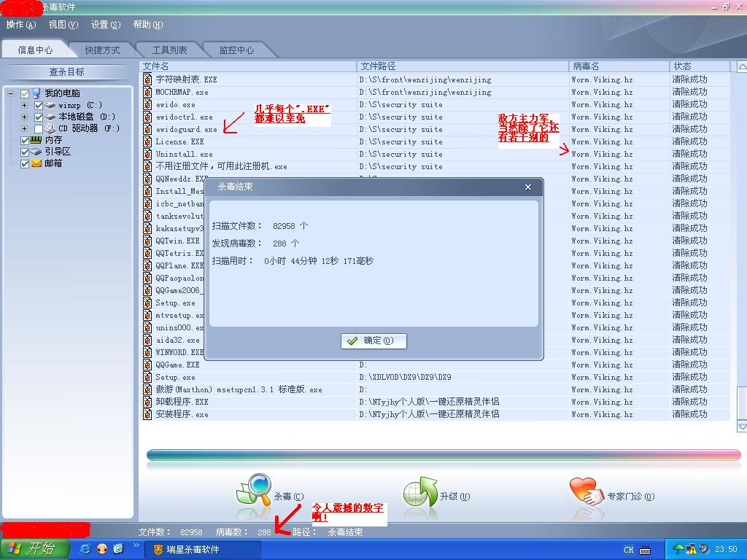The height and width of the screenshot is (560, 747).
Task: Click the 查杀目标 panel header
Action: 66,72
